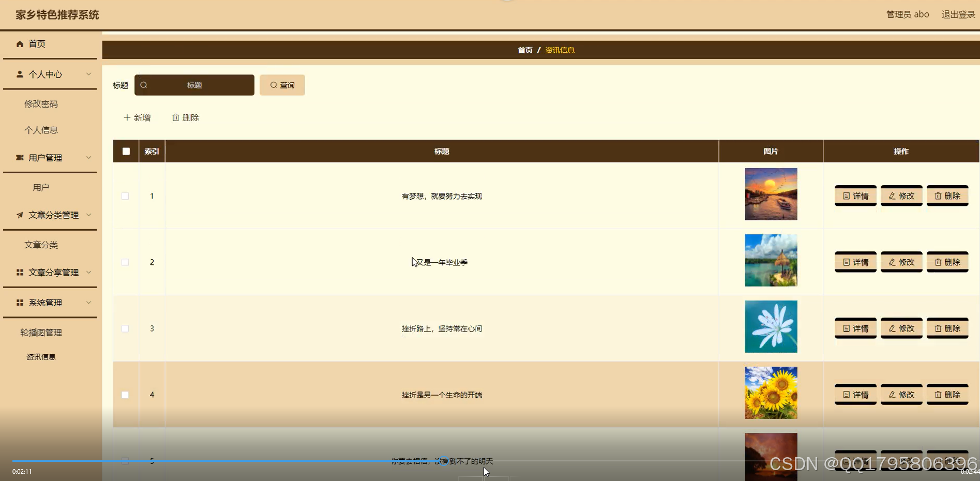Collapse the 个人中心 section chevron
The width and height of the screenshot is (980, 481).
(x=88, y=74)
